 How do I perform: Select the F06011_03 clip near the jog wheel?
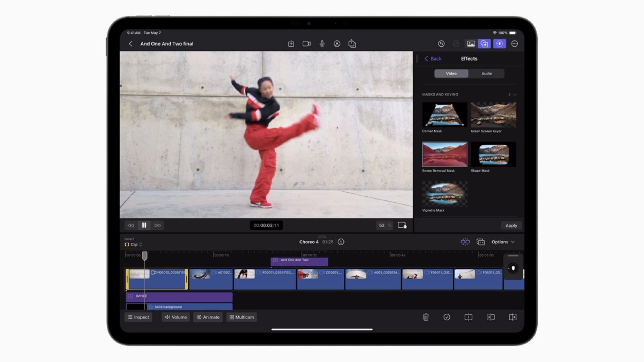pyautogui.click(x=478, y=279)
